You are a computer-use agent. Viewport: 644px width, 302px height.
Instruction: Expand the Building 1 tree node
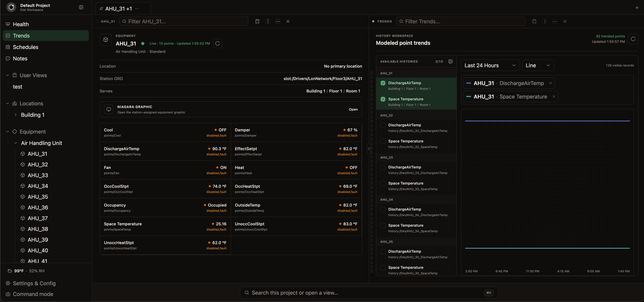pos(15,115)
